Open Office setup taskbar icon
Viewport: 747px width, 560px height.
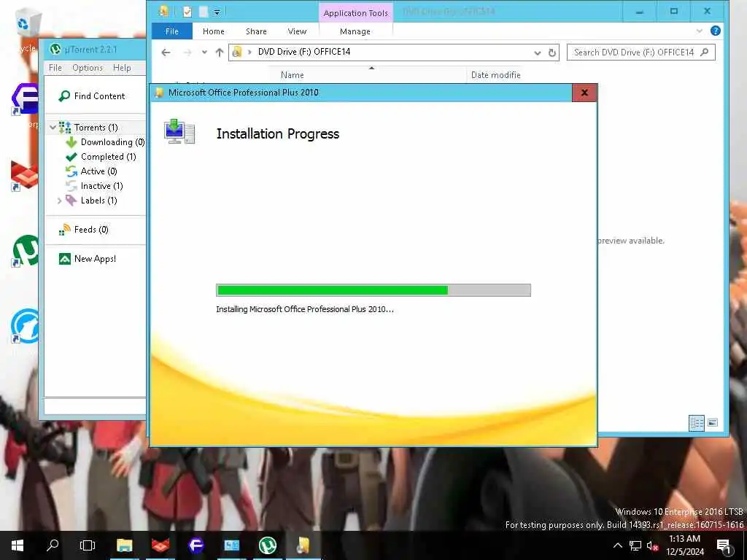pyautogui.click(x=303, y=545)
